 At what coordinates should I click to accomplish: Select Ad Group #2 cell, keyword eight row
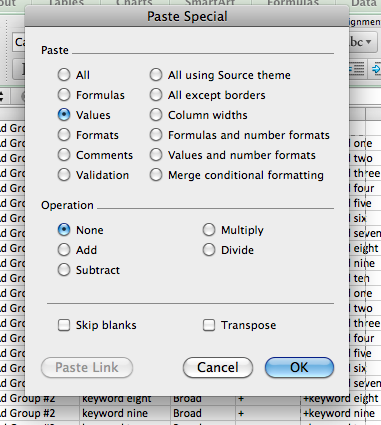(39, 399)
